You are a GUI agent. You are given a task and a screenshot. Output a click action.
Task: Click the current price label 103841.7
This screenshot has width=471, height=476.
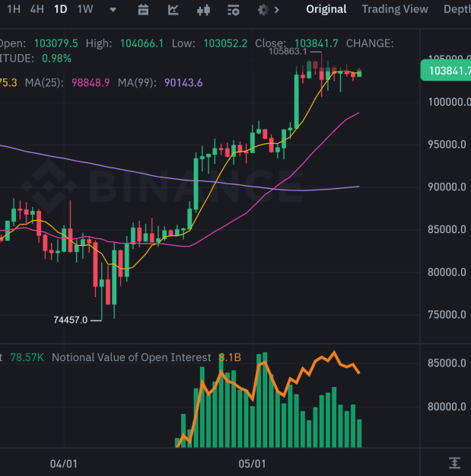446,70
